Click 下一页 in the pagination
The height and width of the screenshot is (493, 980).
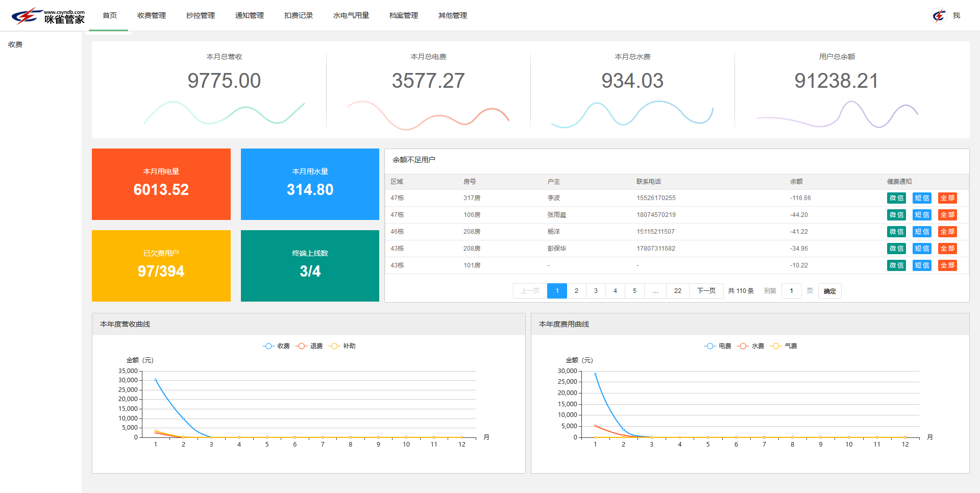coord(706,291)
